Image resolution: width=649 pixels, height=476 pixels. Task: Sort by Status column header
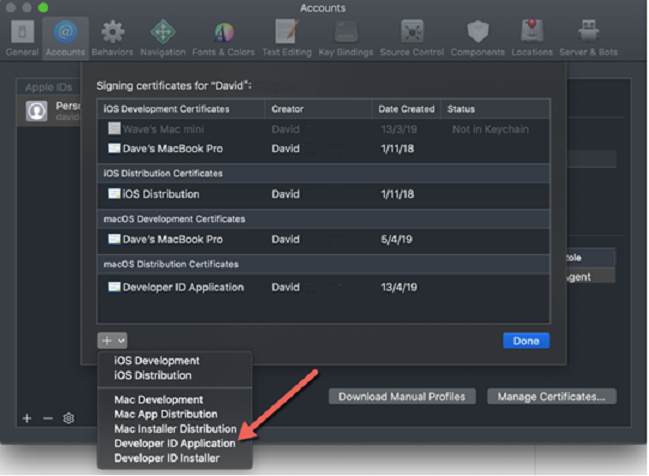click(495, 109)
